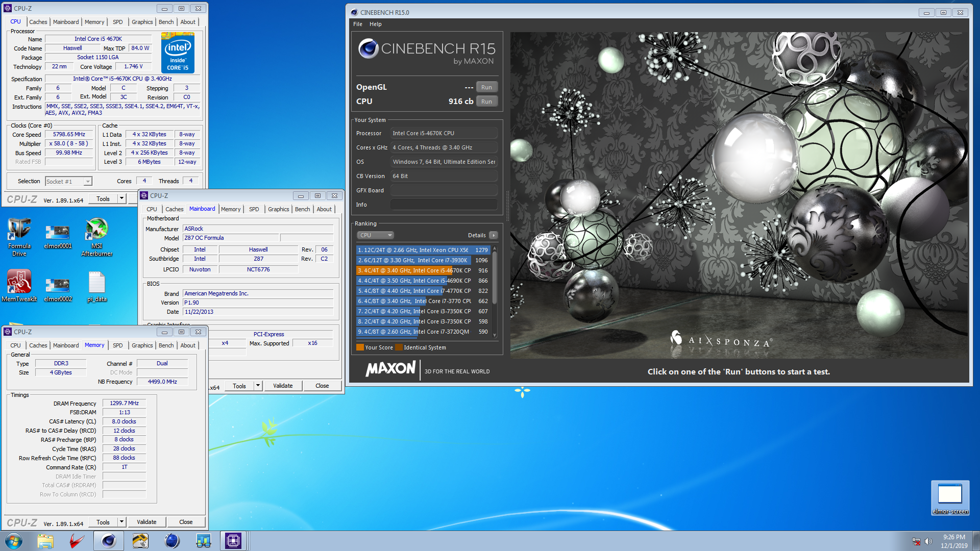980x551 pixels.
Task: Open the File menu in Cinebench
Action: coord(358,24)
